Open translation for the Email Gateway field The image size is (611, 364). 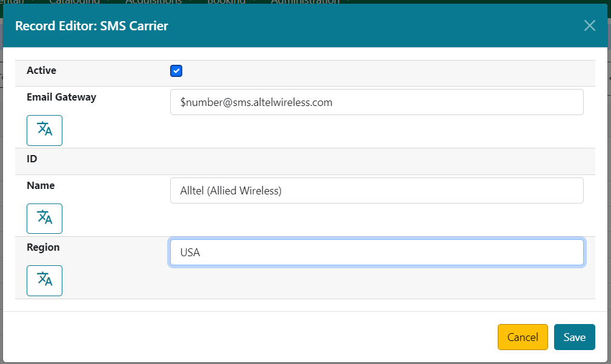44,130
